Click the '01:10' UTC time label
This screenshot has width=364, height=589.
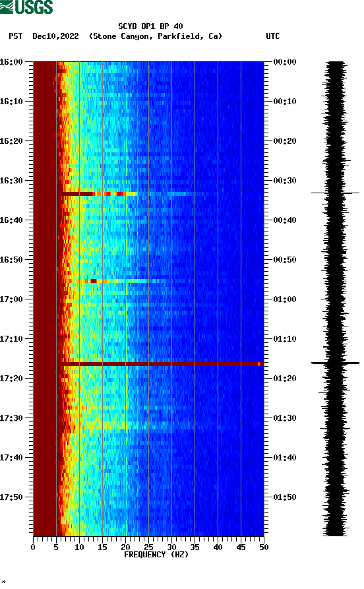point(285,339)
